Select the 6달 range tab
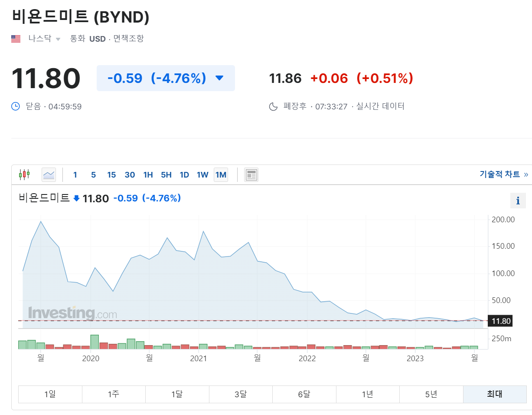Screen dimensions: 532x415 tap(304, 394)
